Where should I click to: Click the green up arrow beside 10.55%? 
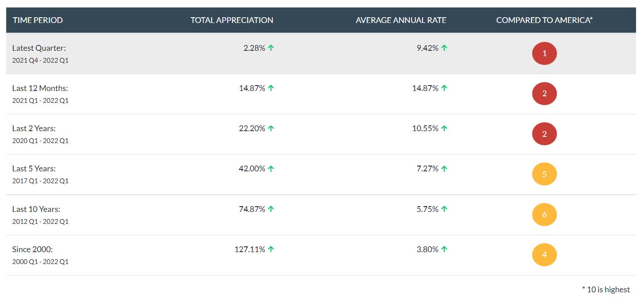[x=444, y=128]
